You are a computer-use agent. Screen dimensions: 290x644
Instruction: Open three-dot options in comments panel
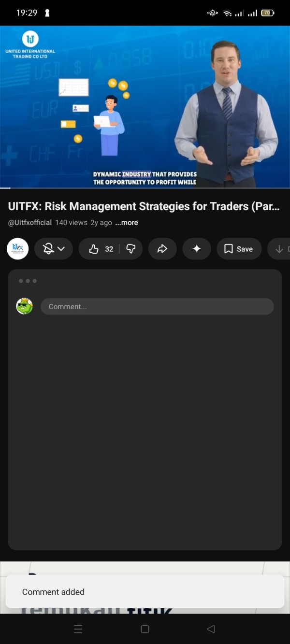click(28, 281)
